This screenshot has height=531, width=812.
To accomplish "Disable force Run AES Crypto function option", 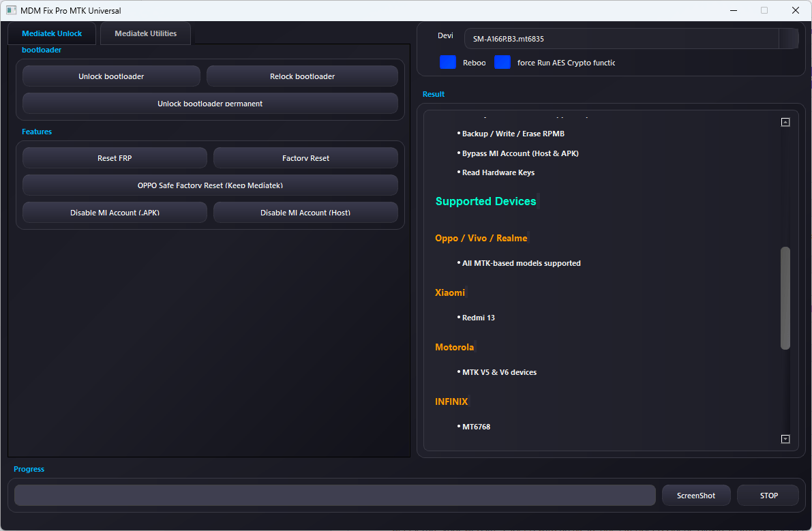I will tap(502, 62).
